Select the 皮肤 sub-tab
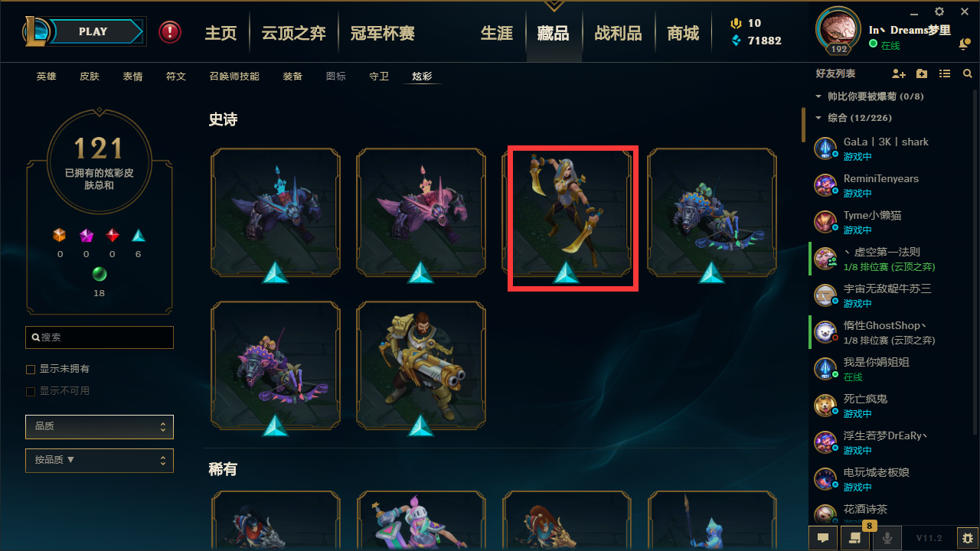The width and height of the screenshot is (980, 551). (90, 77)
